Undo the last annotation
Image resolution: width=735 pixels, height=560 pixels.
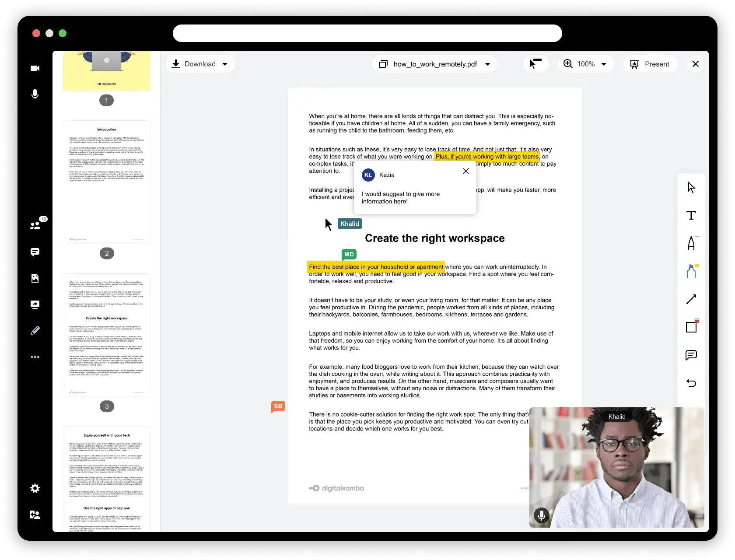point(691,383)
